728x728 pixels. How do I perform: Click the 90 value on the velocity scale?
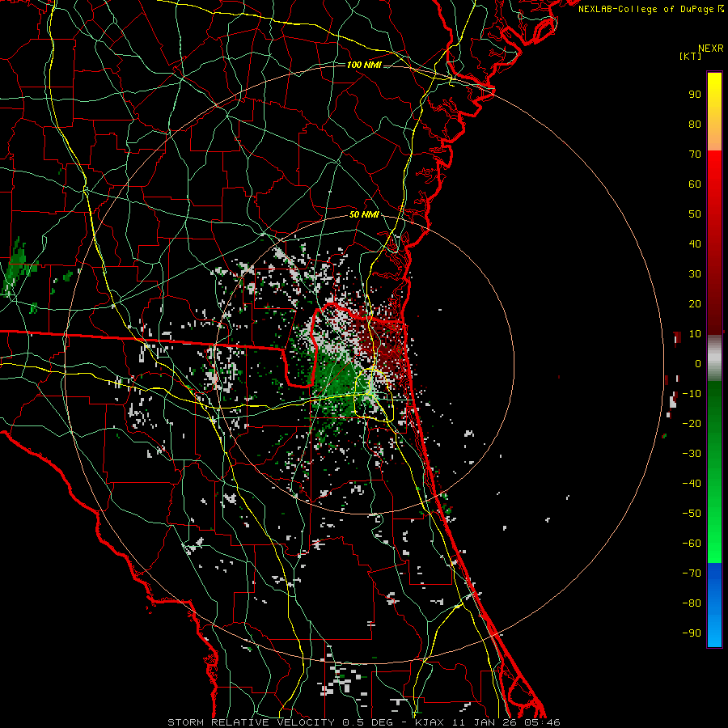pos(695,95)
